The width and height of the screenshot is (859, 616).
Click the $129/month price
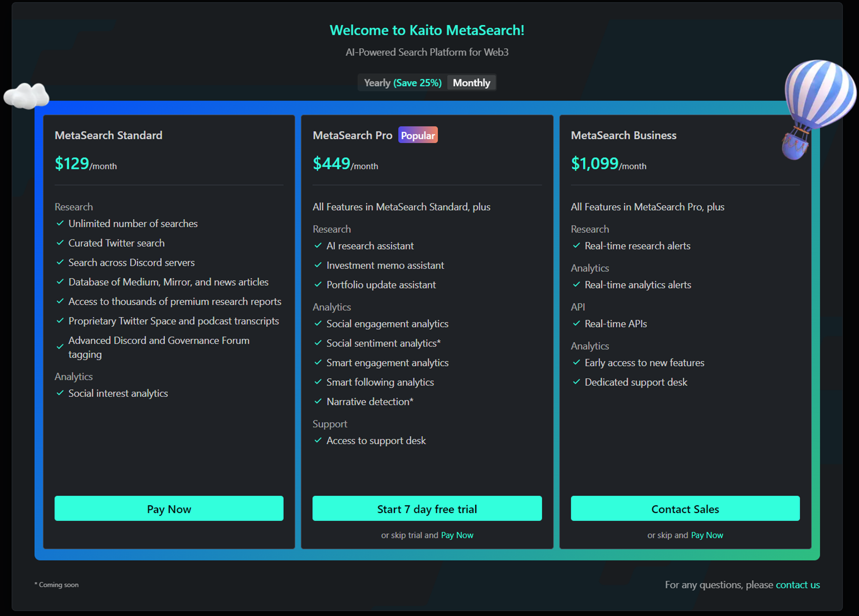coord(86,163)
